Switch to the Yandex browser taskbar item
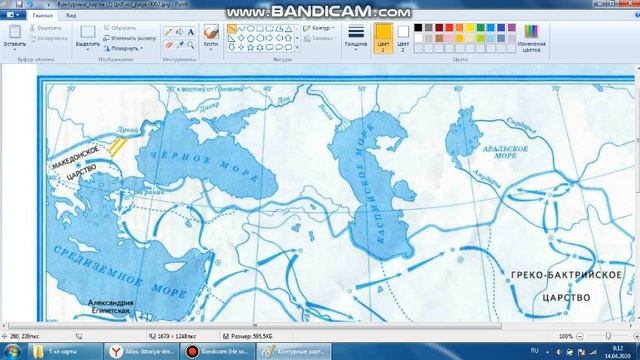Viewport: 640px width, 360px height. 142,351
